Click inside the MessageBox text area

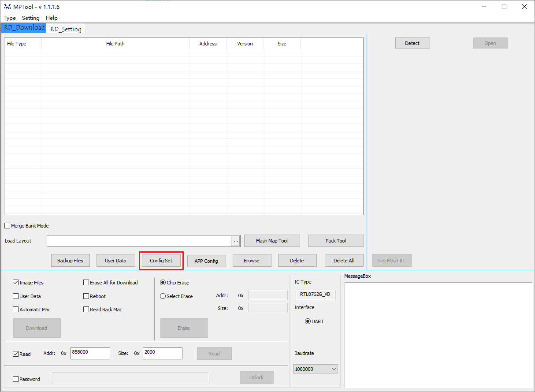click(438, 335)
